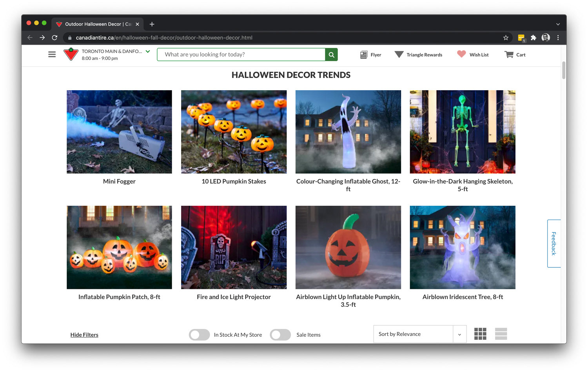Select the Outdoor Halloween Decor tab
Screen dimensions: 588x372
[x=98, y=24]
